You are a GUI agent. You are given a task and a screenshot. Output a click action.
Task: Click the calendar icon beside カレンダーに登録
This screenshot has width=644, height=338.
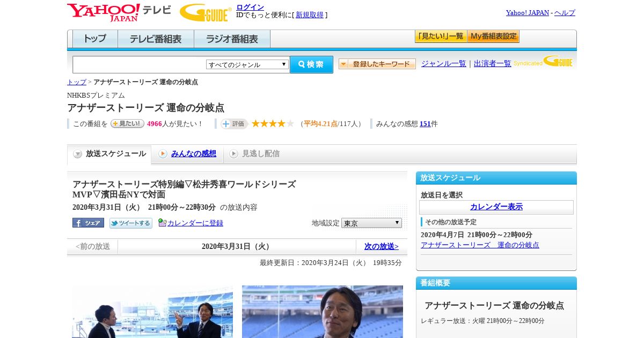[163, 223]
